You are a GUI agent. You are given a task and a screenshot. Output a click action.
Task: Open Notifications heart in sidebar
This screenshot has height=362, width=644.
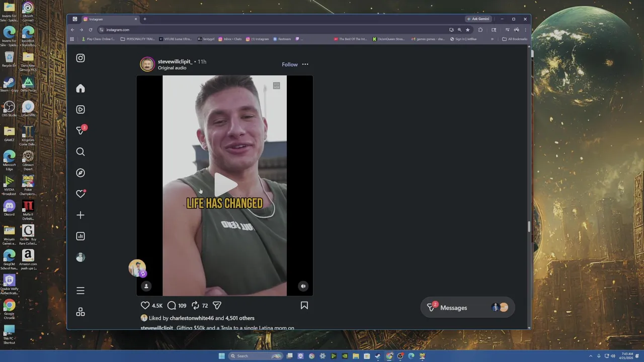(x=80, y=194)
